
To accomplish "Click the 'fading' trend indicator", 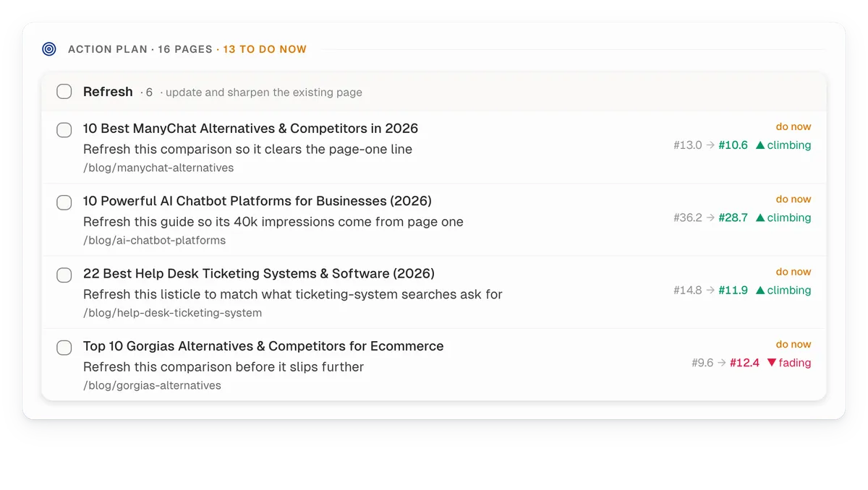I will (x=789, y=363).
